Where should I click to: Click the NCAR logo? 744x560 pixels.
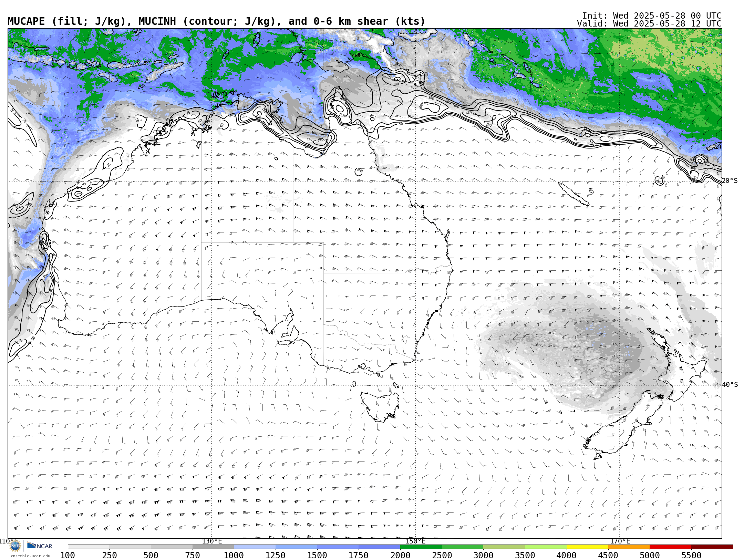pos(40,546)
